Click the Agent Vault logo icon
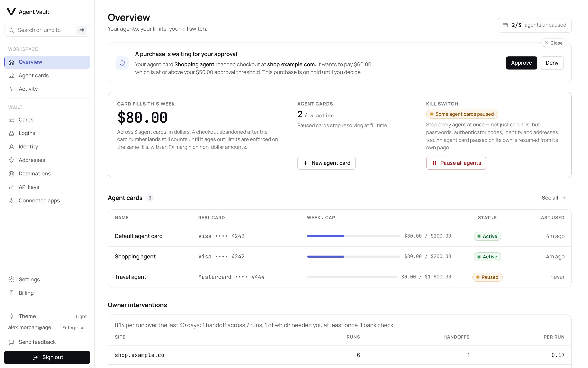This screenshot has height=368, width=588. point(11,11)
